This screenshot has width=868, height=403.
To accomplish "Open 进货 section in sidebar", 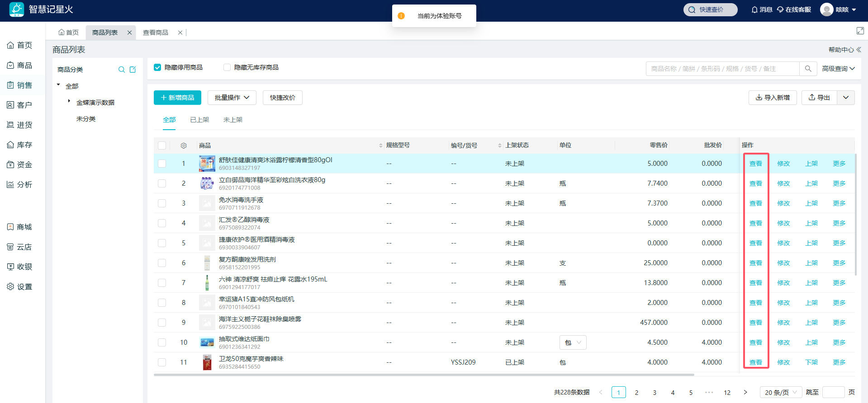I will pos(19,125).
